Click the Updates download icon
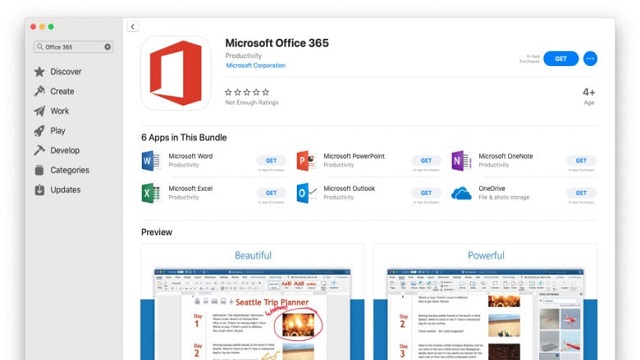 click(x=40, y=190)
